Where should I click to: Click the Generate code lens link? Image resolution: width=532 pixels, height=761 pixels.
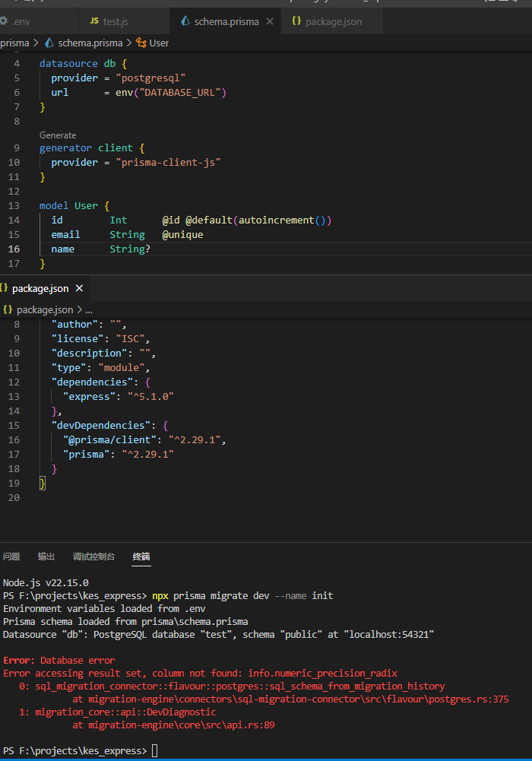tap(58, 135)
